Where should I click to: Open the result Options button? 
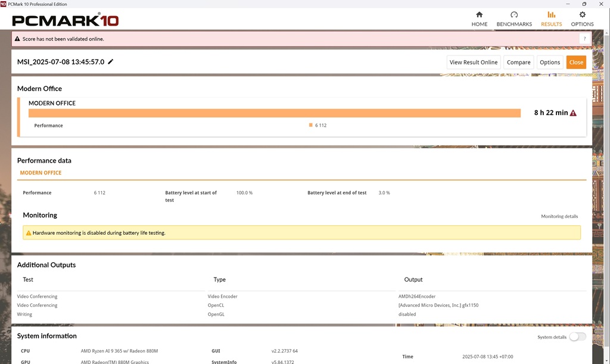[x=550, y=62]
